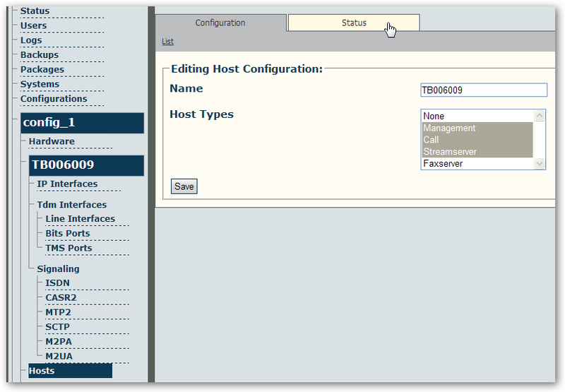Open the Packages section

coord(42,70)
